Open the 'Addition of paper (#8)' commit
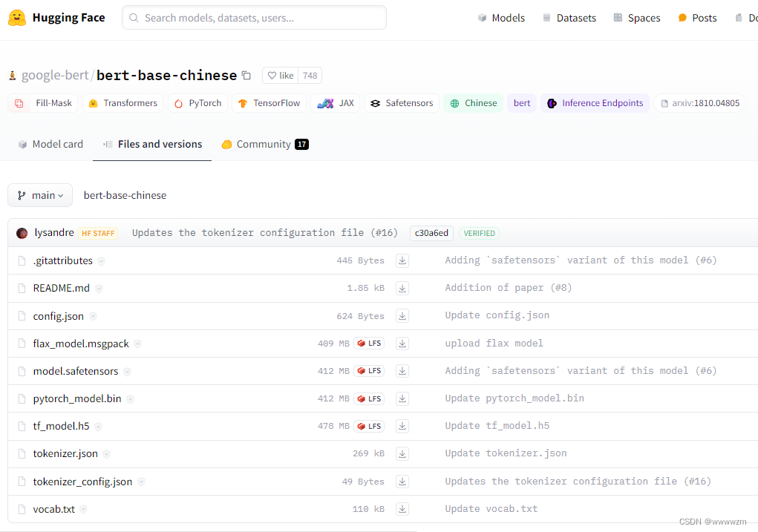 click(508, 287)
